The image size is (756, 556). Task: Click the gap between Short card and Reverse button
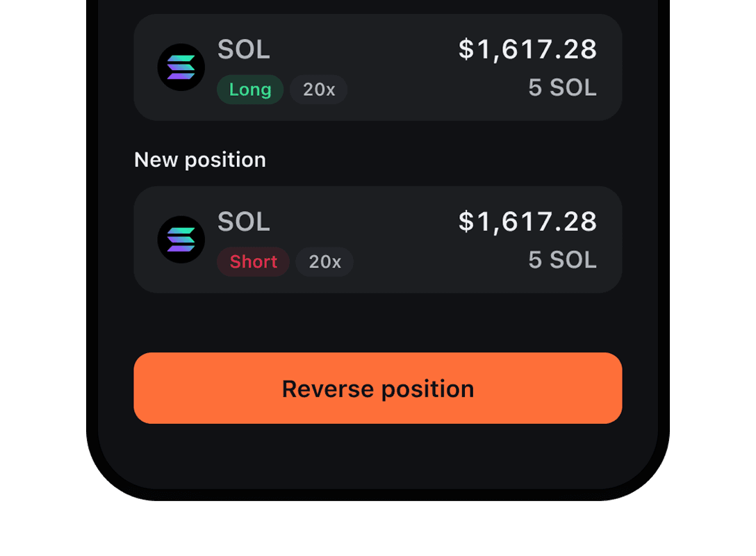pyautogui.click(x=378, y=322)
